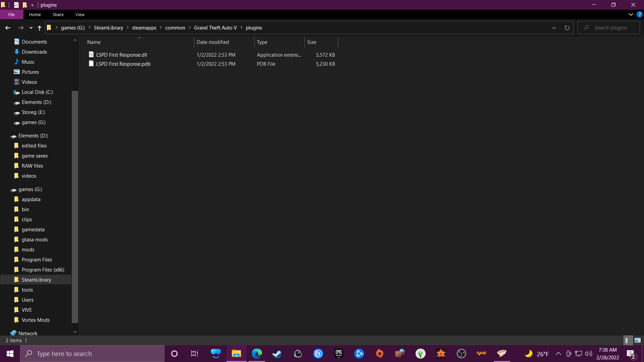Refresh the plugins folder view
This screenshot has width=644, height=362.
coord(567,28)
